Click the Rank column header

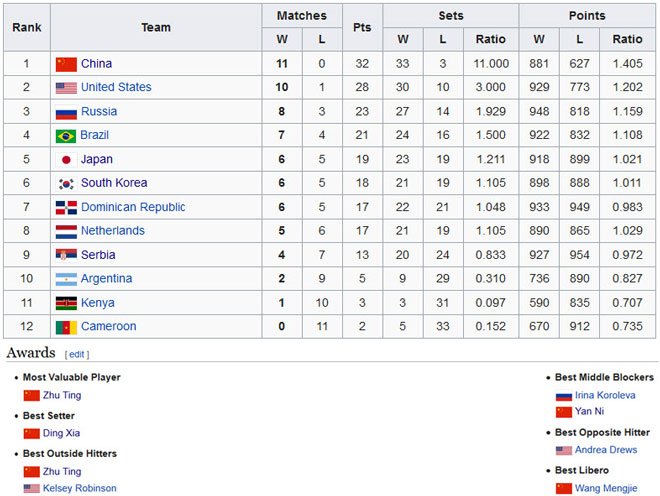(x=26, y=28)
